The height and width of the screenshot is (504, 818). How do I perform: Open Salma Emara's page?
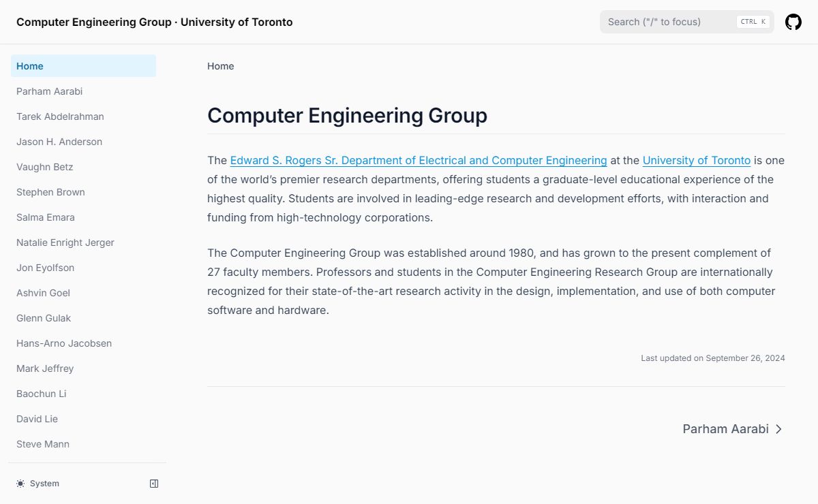click(83, 217)
